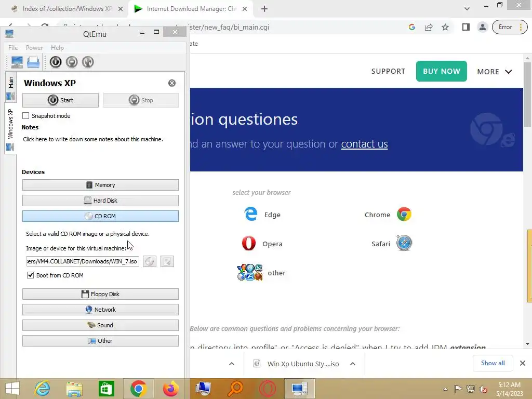Open the Chrome profile avatar icon
This screenshot has height=399, width=532.
pos(482,27)
